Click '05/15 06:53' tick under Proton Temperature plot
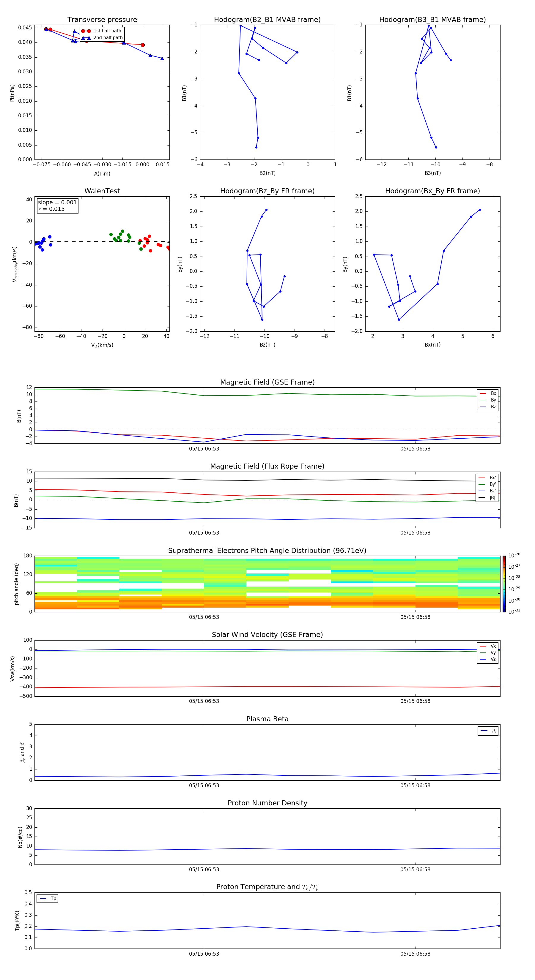This screenshot has width=535, height=980. point(204,954)
